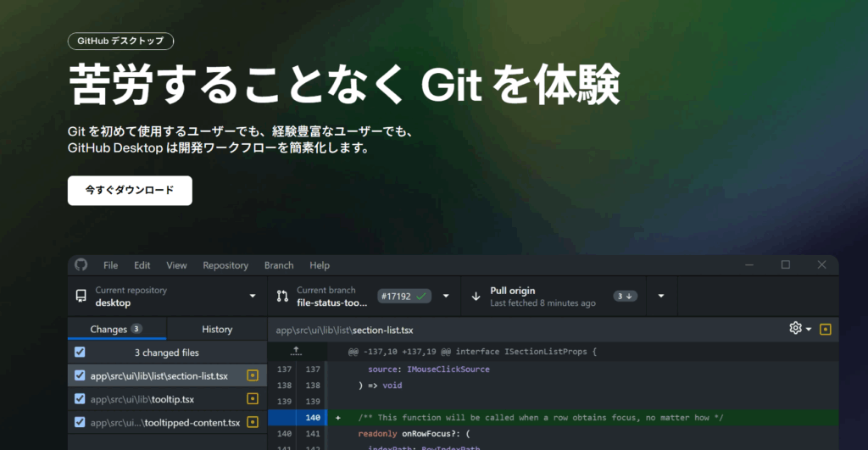Open the Pull origin dropdown arrow

(661, 297)
